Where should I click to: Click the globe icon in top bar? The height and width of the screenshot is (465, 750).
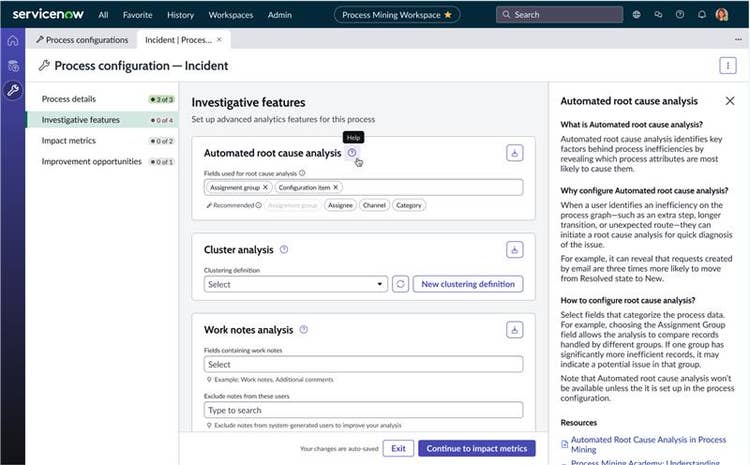pyautogui.click(x=636, y=14)
